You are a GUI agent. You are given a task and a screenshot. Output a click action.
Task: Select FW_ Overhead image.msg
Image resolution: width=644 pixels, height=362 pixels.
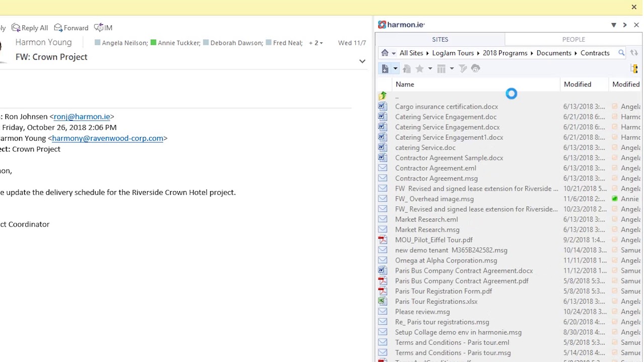pyautogui.click(x=434, y=199)
